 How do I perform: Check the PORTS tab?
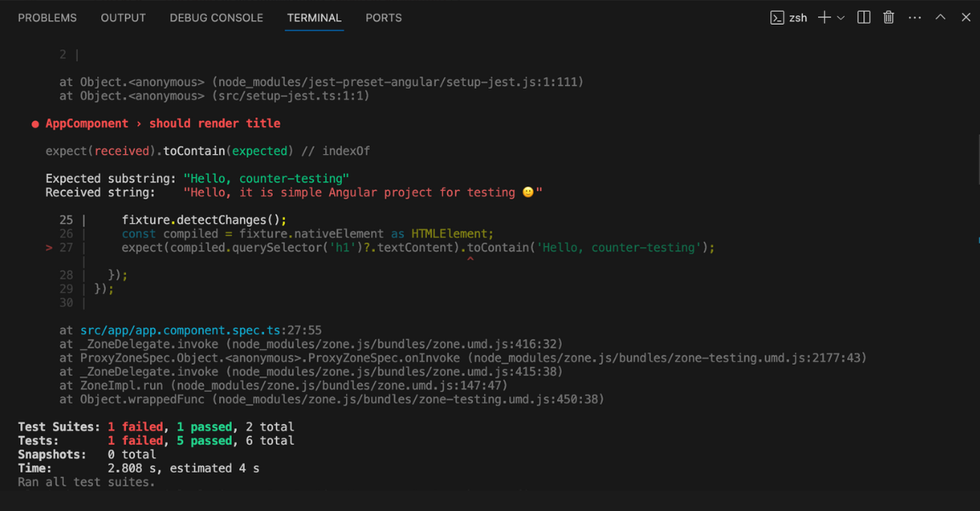coord(383,17)
